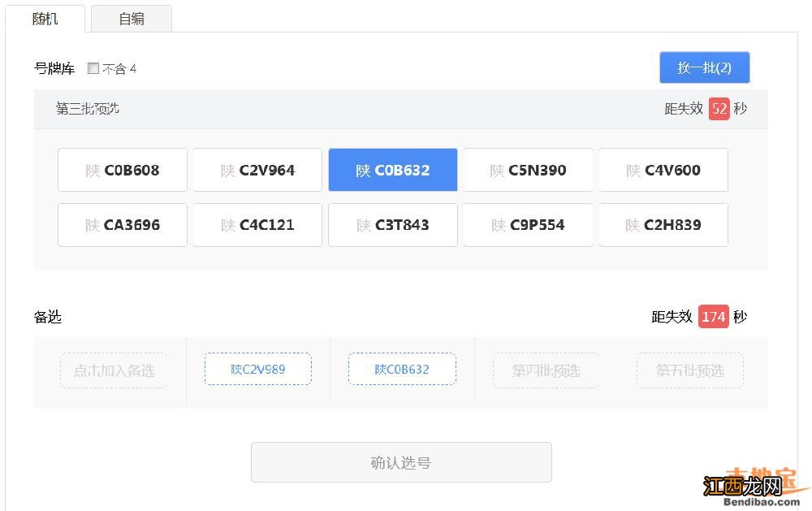
Task: Switch to the 随机 tab
Action: pyautogui.click(x=45, y=19)
